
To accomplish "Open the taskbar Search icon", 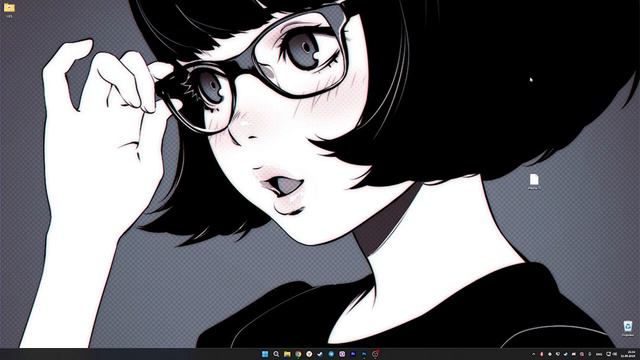I will pos(276,354).
